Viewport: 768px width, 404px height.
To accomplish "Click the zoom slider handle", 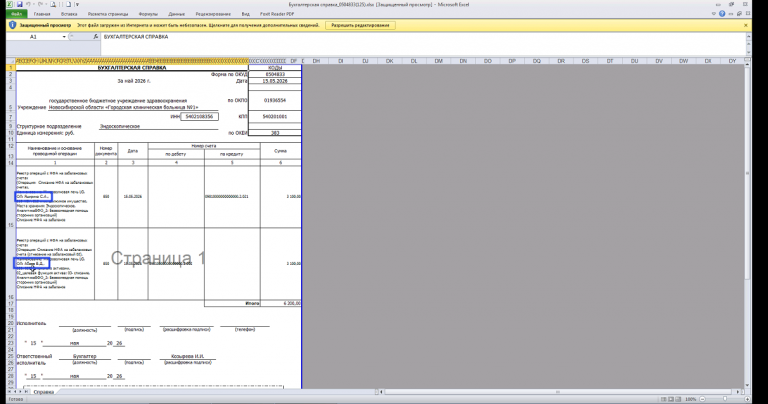I will 725,399.
